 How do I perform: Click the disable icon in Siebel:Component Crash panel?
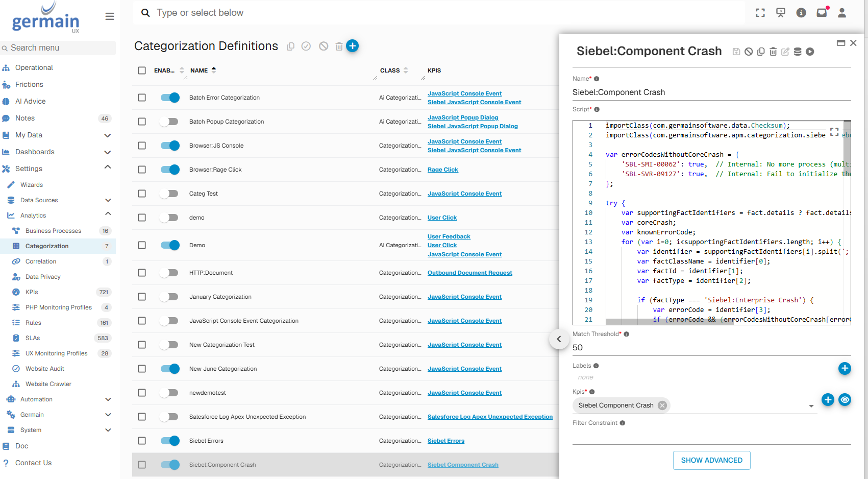tap(749, 52)
